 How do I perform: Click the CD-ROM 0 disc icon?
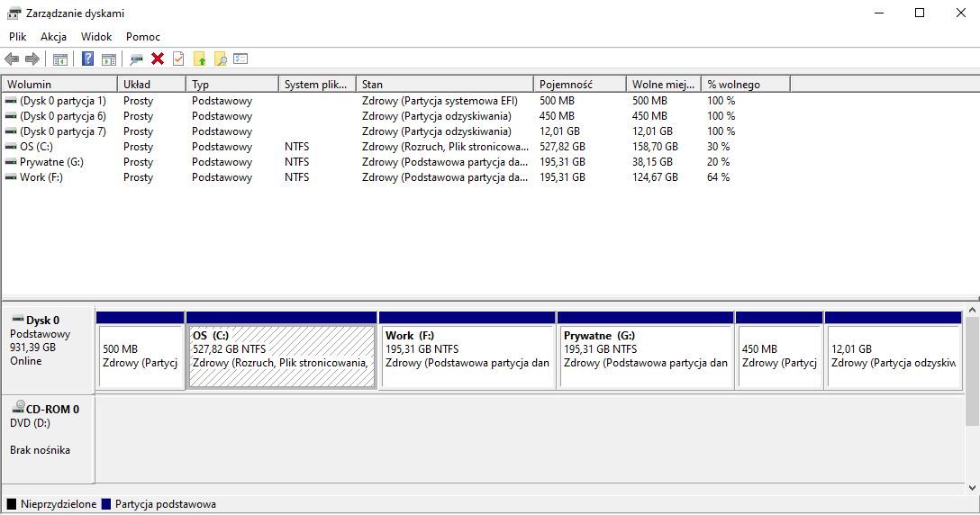[18, 408]
